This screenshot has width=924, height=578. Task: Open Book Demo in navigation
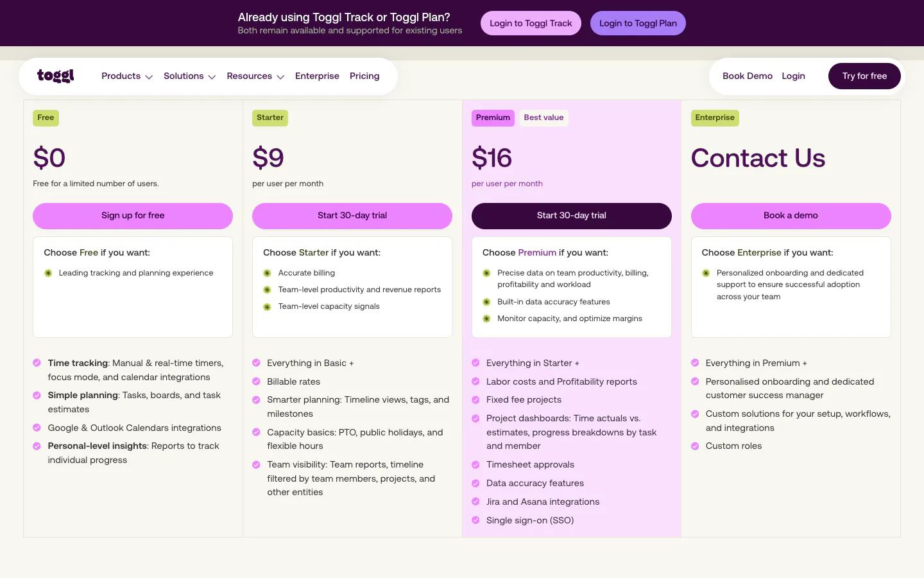tap(748, 76)
